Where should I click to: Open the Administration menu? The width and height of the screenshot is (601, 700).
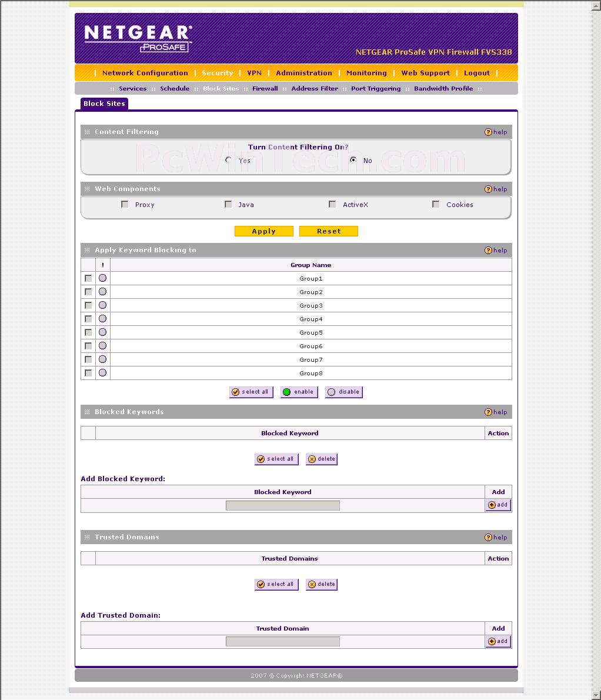(304, 73)
